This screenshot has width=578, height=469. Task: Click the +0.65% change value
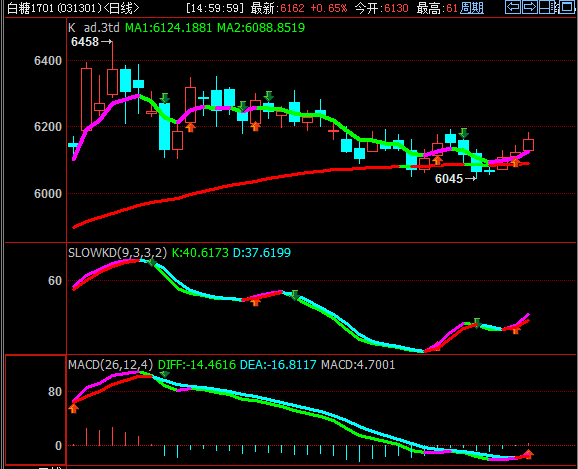click(x=328, y=8)
